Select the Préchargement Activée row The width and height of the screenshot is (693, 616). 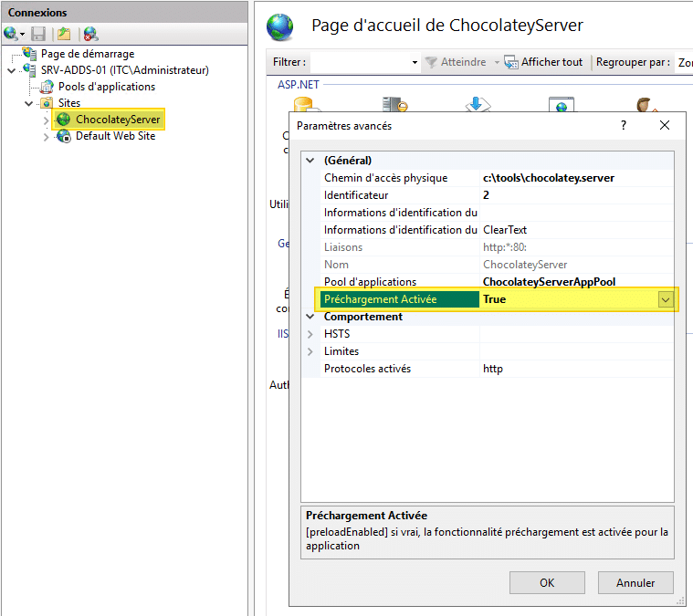(x=488, y=299)
